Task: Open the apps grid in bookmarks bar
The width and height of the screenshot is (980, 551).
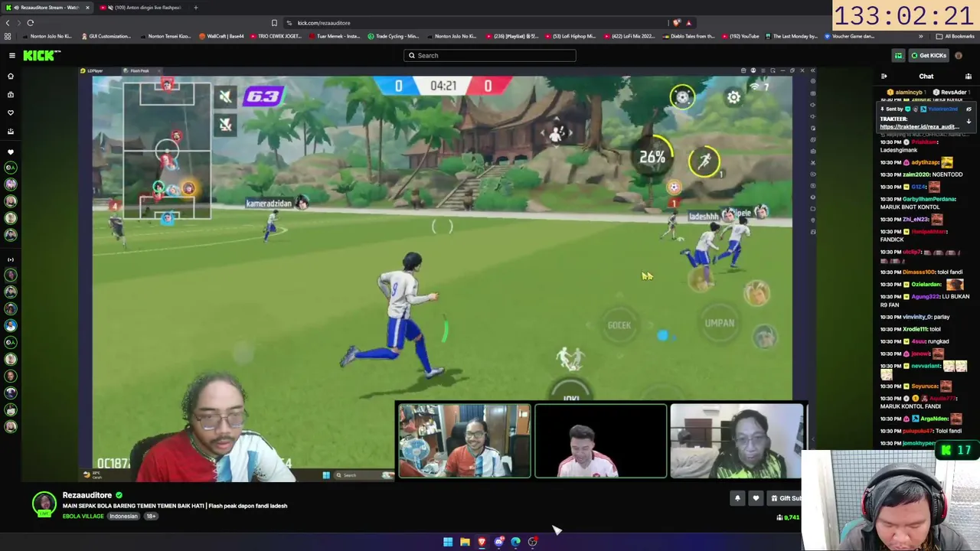Action: pos(8,36)
